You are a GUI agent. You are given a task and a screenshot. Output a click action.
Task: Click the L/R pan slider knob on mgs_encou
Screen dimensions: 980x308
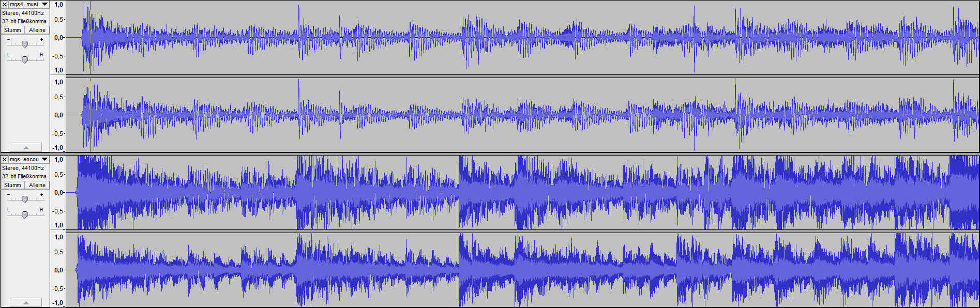click(24, 214)
